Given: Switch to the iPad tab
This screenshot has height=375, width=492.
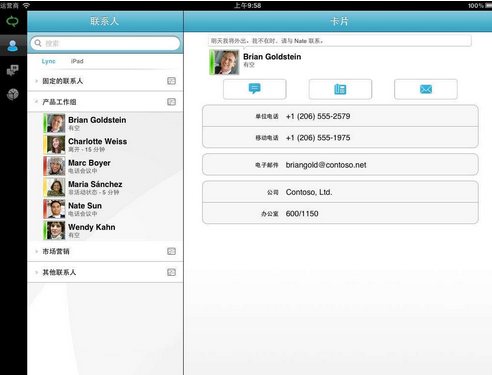Looking at the screenshot, I should tap(77, 61).
